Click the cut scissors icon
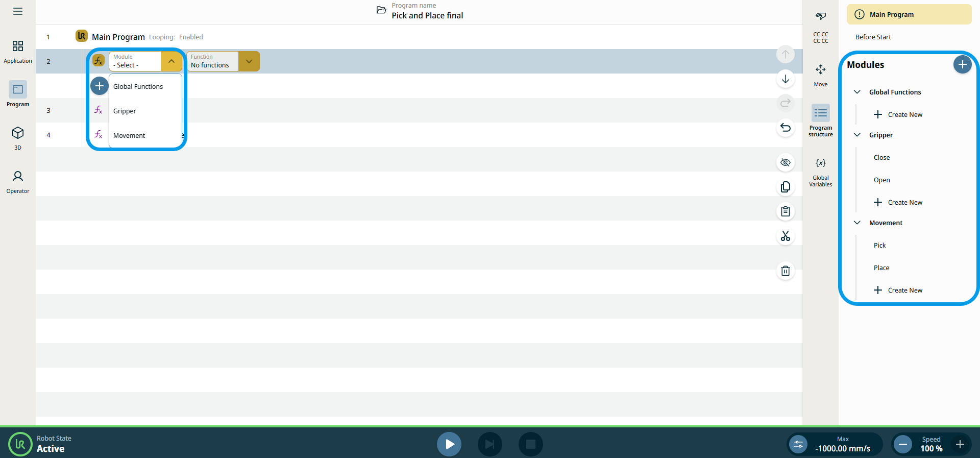 (x=786, y=236)
